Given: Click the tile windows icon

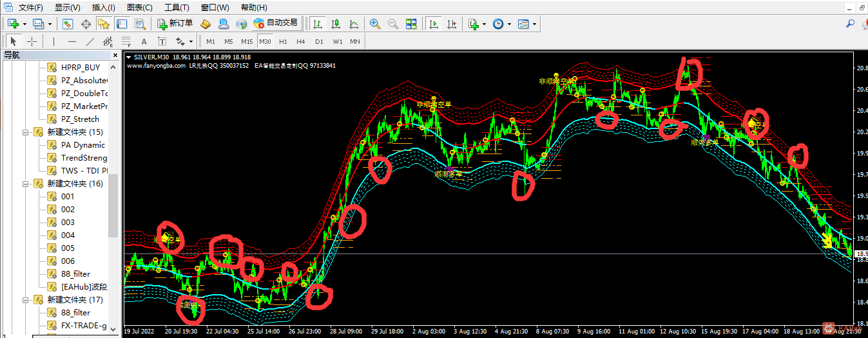Looking at the screenshot, I should pyautogui.click(x=411, y=24).
